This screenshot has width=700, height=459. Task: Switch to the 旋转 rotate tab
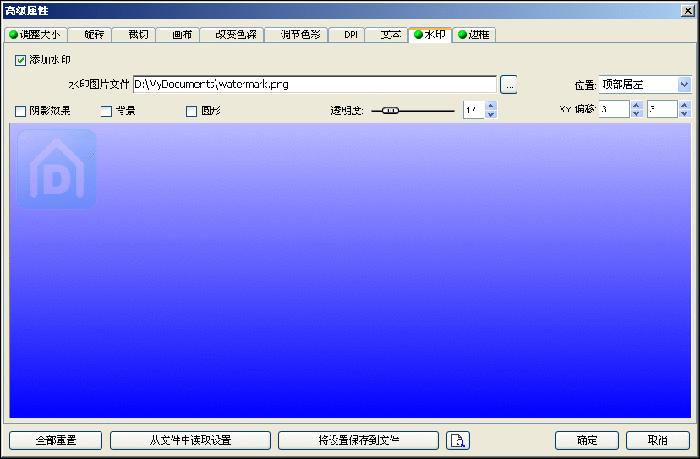89,35
